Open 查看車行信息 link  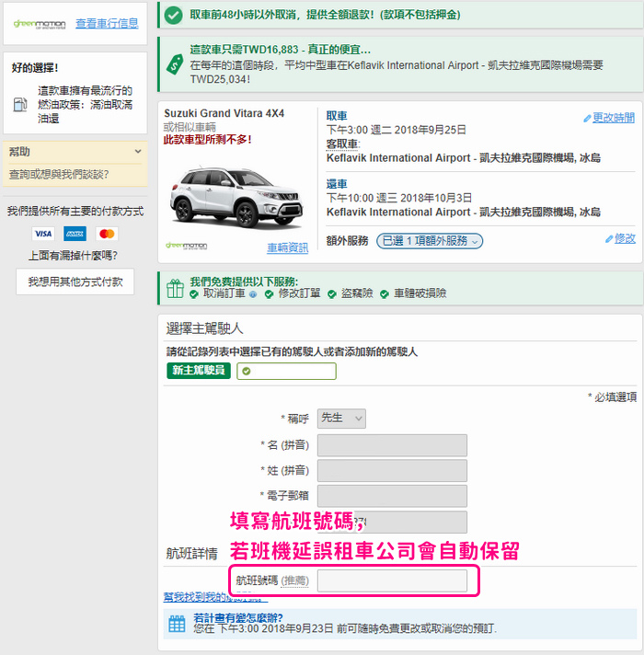(107, 23)
